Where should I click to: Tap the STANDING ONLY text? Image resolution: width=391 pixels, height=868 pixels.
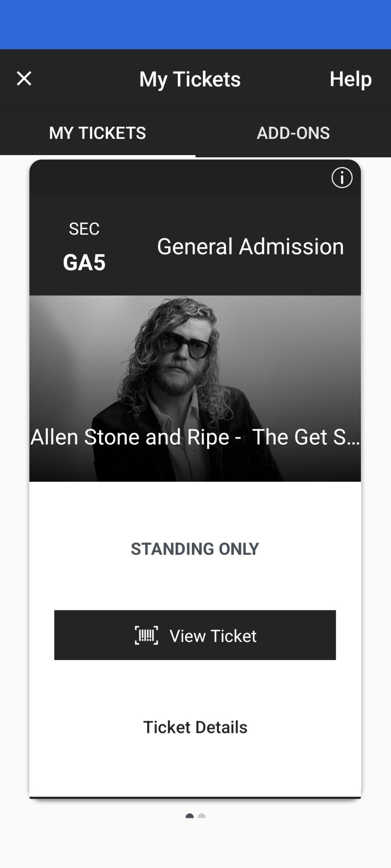(195, 549)
